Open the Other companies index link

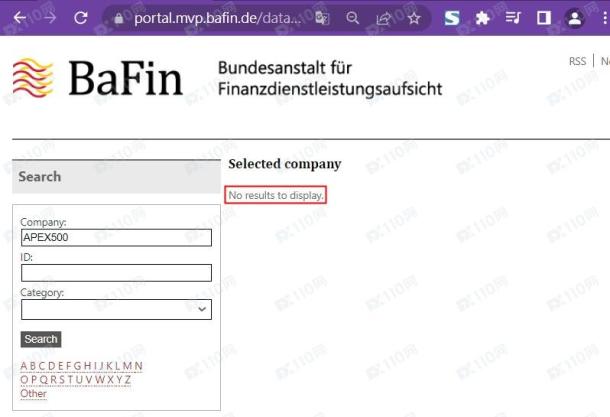(33, 394)
